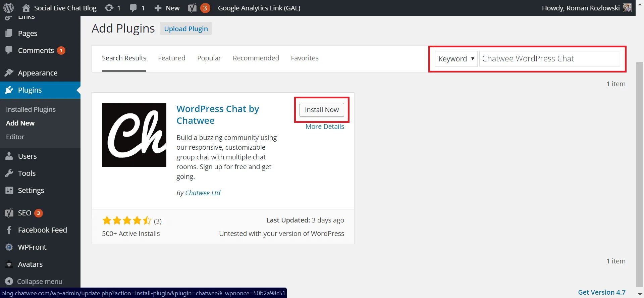Open Facebook Feed menu

pyautogui.click(x=42, y=230)
